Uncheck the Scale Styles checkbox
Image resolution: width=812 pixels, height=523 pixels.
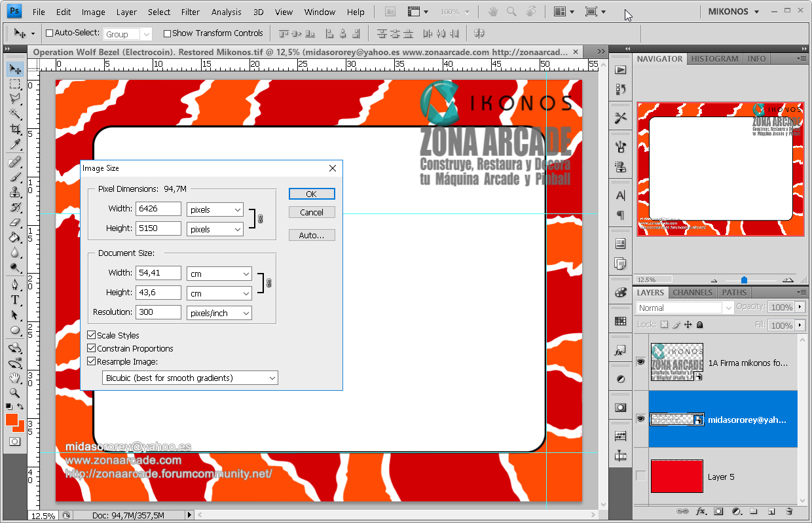coord(92,335)
